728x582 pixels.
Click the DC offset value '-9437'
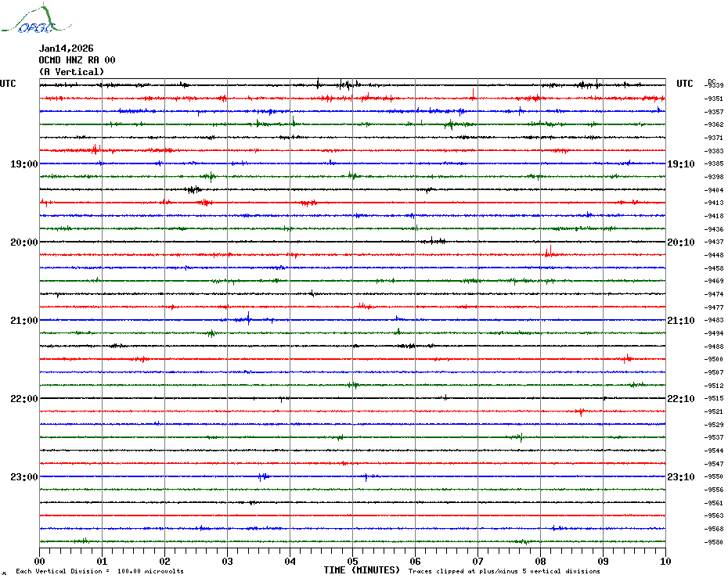[714, 242]
